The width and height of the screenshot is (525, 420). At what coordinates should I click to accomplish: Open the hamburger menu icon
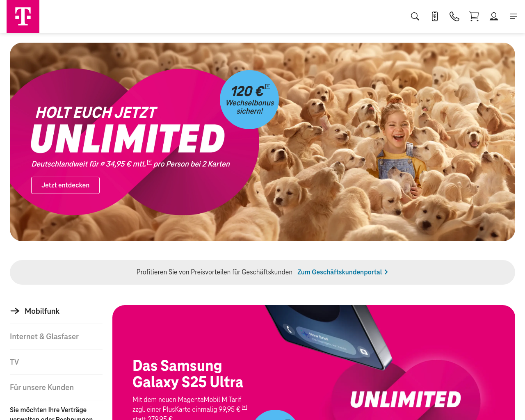pos(514,16)
